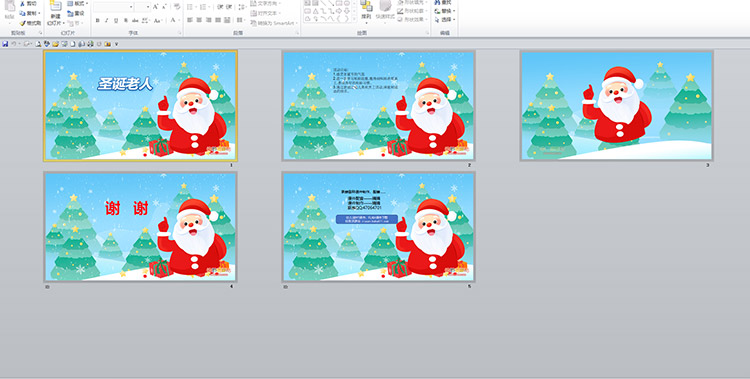This screenshot has width=750, height=379.
Task: Click the Arrange icon in drawing group
Action: click(366, 6)
